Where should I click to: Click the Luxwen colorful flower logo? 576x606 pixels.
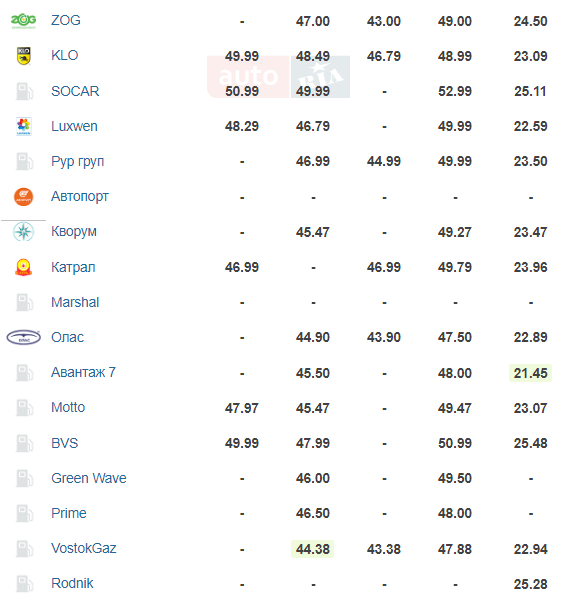tap(24, 126)
